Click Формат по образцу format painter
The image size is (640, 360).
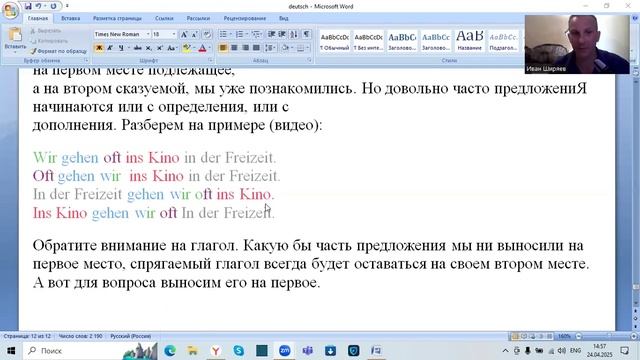pyautogui.click(x=59, y=51)
